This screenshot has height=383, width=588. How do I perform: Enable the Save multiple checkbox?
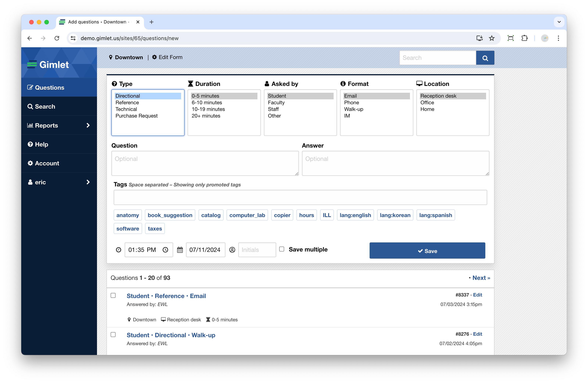click(x=282, y=249)
